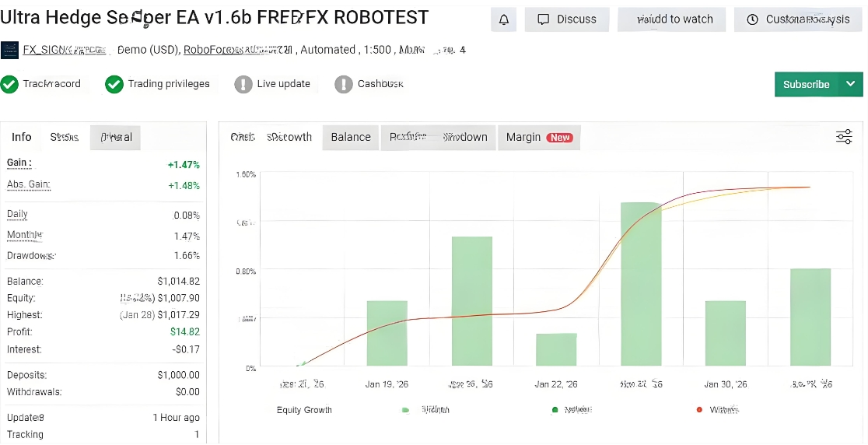Open the Info tab in the left panel
The image size is (868, 445).
coord(22,137)
